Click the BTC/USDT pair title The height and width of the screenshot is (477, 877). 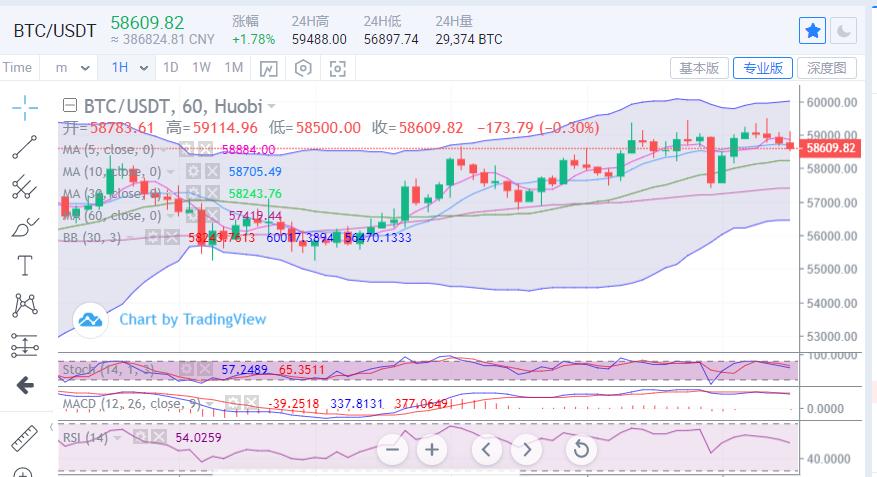(55, 31)
